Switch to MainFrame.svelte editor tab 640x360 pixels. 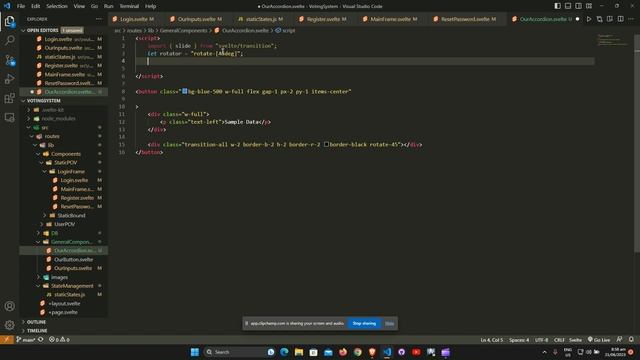(x=390, y=19)
